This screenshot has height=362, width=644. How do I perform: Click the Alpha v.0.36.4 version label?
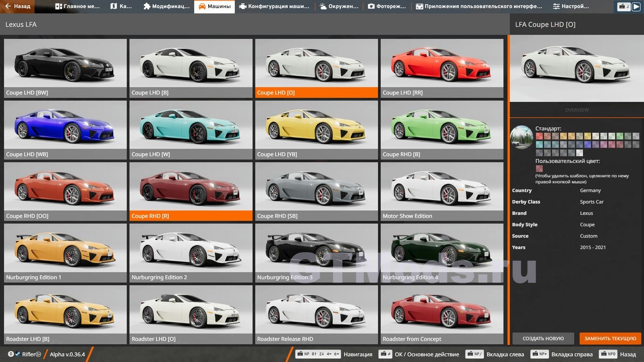coord(67,354)
